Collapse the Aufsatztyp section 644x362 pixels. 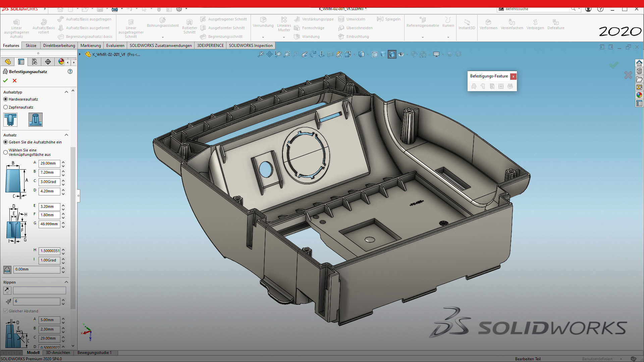[66, 92]
